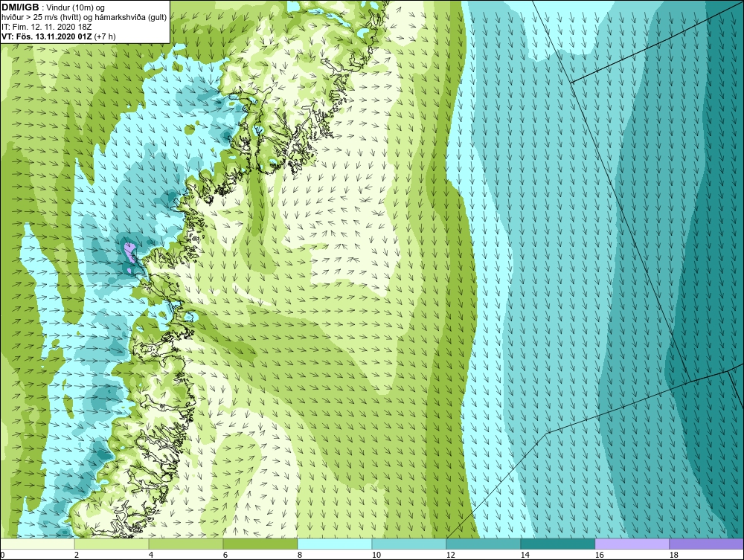Click the legend tick label 12

[x=451, y=555]
